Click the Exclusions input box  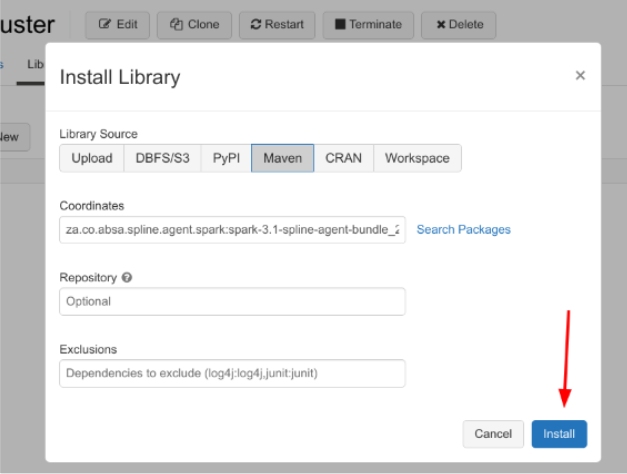[232, 374]
